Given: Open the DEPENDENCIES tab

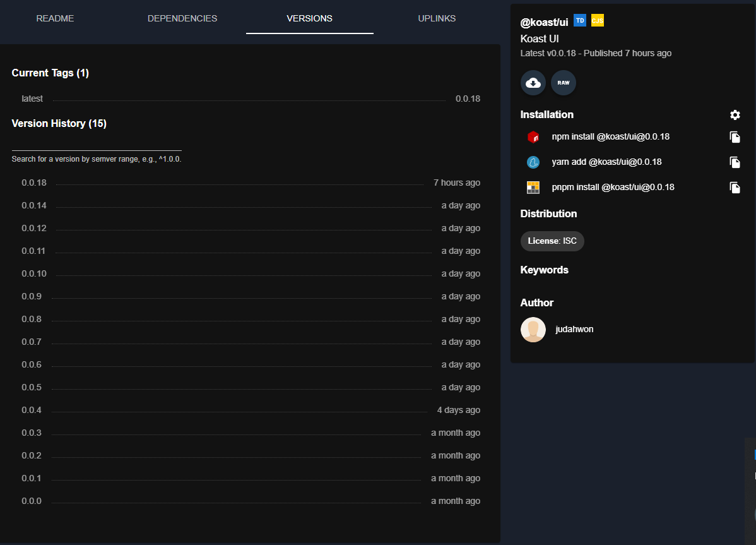Looking at the screenshot, I should (x=182, y=18).
